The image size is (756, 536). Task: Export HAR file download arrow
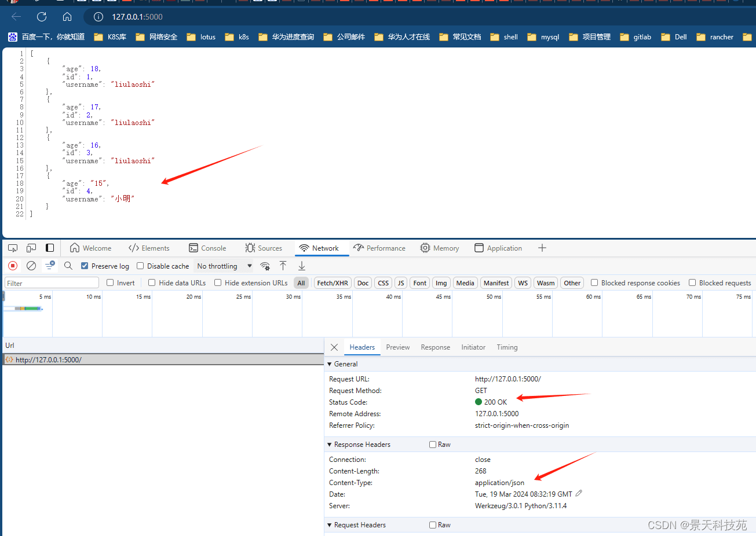tap(302, 266)
